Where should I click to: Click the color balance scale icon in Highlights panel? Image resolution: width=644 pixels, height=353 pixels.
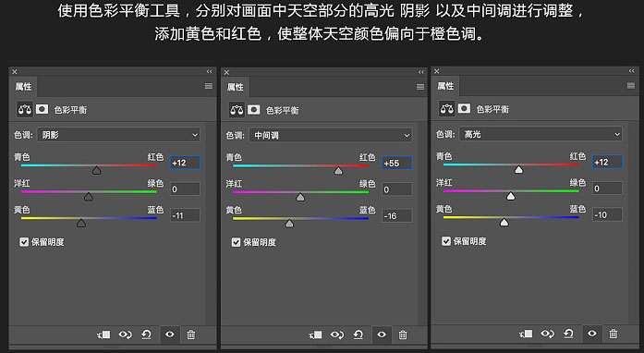(x=447, y=109)
